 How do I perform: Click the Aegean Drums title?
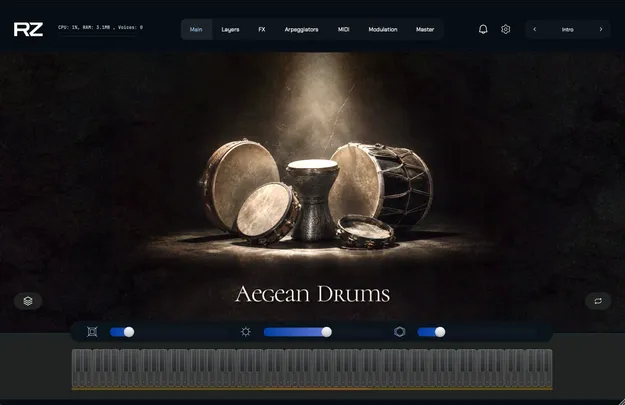coord(312,294)
